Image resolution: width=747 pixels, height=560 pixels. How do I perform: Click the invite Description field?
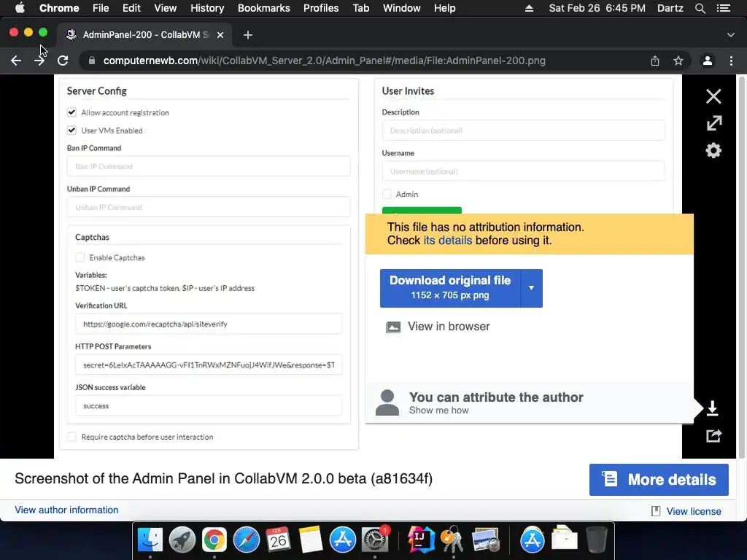tap(523, 131)
